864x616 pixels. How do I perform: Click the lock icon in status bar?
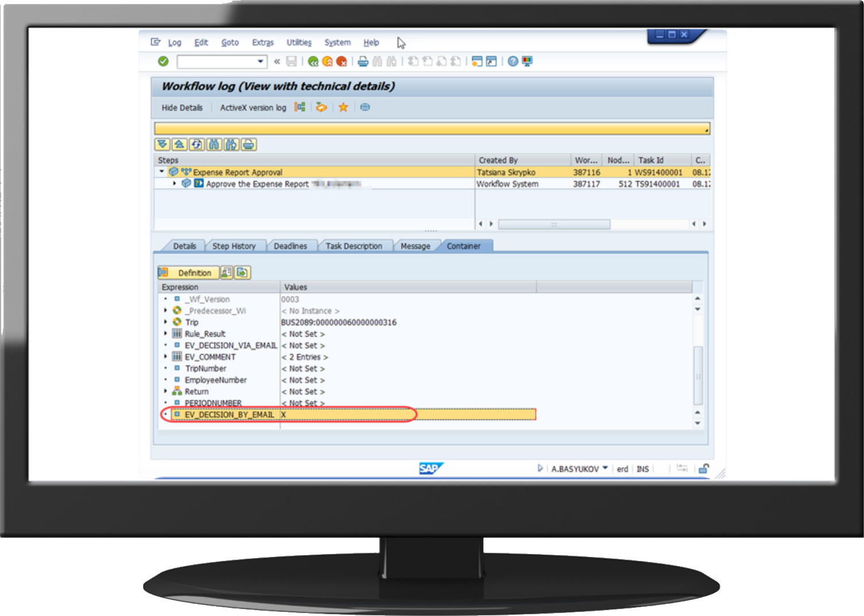(x=704, y=468)
